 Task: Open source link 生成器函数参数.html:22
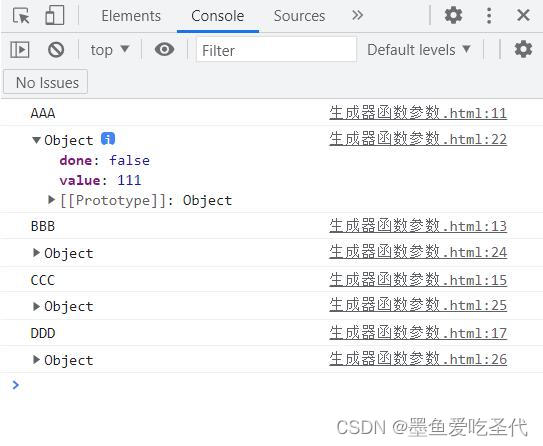coord(418,139)
